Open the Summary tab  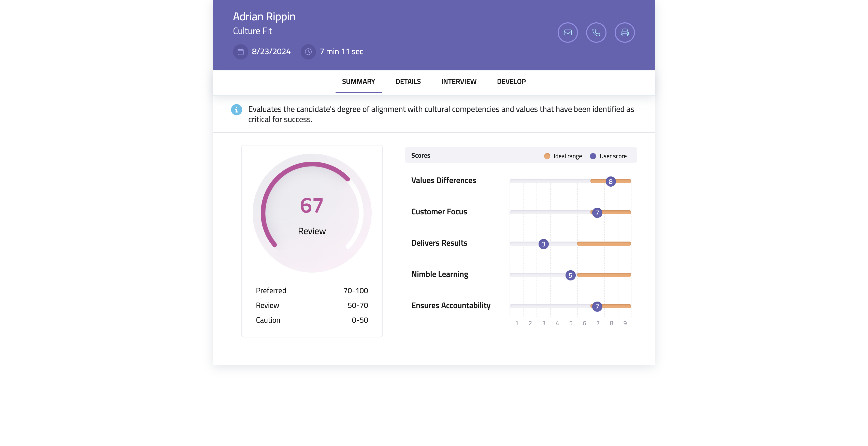tap(358, 82)
